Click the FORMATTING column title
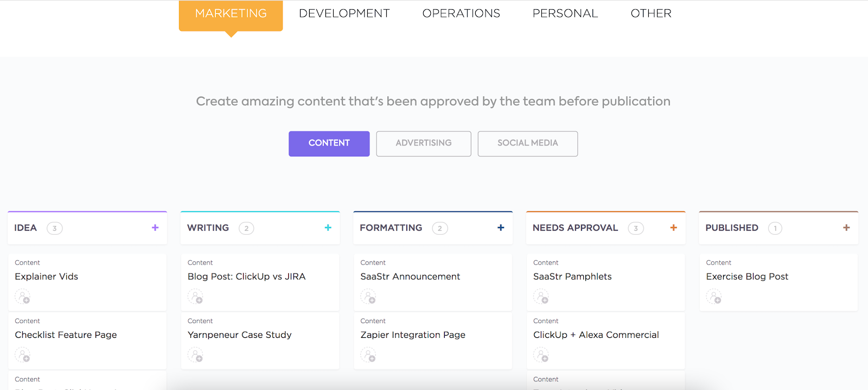Viewport: 868px width, 390px height. pos(391,228)
